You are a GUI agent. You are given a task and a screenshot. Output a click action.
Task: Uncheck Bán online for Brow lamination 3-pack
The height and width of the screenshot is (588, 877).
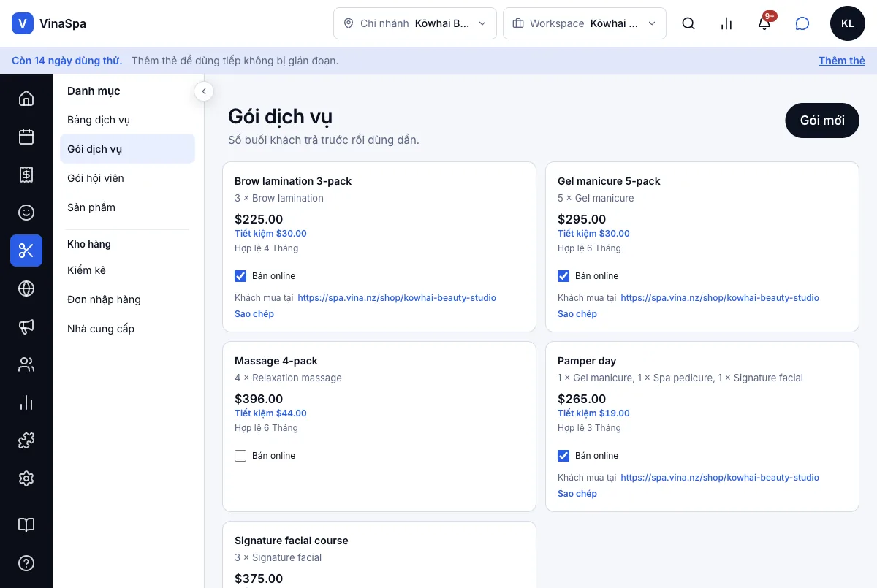click(240, 276)
